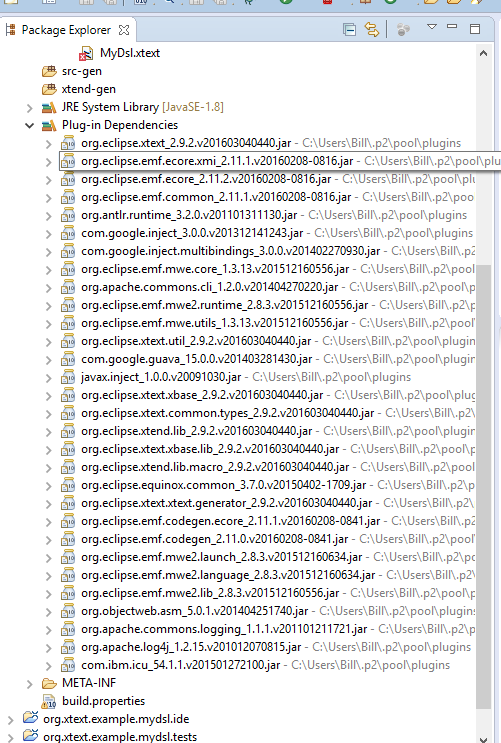Viewport: 501px width, 743px height.
Task: Open the Package Explorer View Menu dropdown
Action: coord(432,27)
